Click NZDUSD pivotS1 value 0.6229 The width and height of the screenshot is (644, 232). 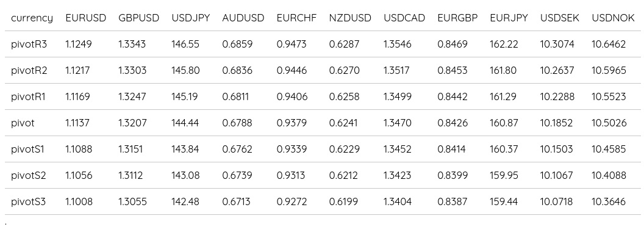click(x=344, y=150)
